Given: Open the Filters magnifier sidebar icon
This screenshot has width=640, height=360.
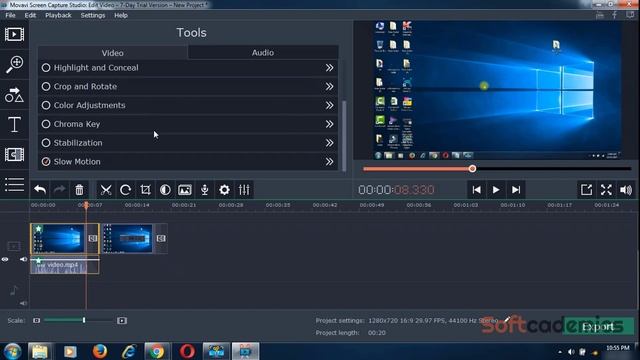Looking at the screenshot, I should [14, 64].
